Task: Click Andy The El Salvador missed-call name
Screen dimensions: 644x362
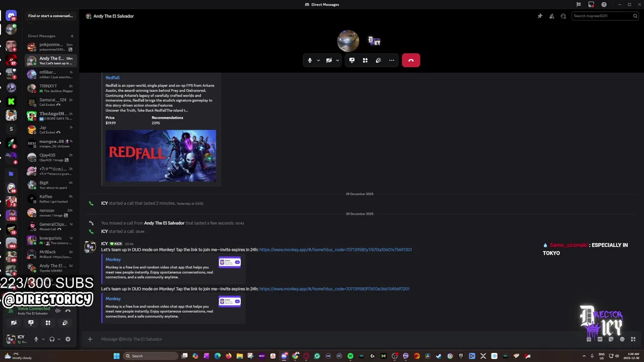Action: tap(164, 223)
